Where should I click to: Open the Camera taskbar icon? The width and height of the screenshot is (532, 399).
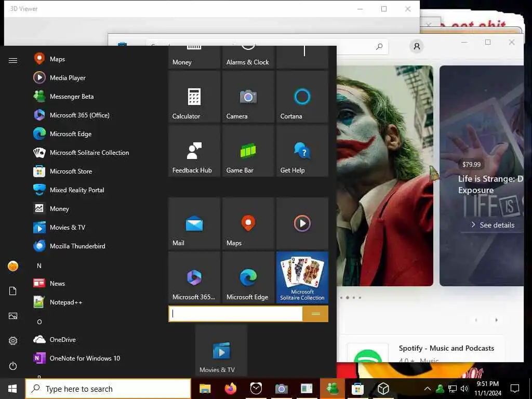281,389
